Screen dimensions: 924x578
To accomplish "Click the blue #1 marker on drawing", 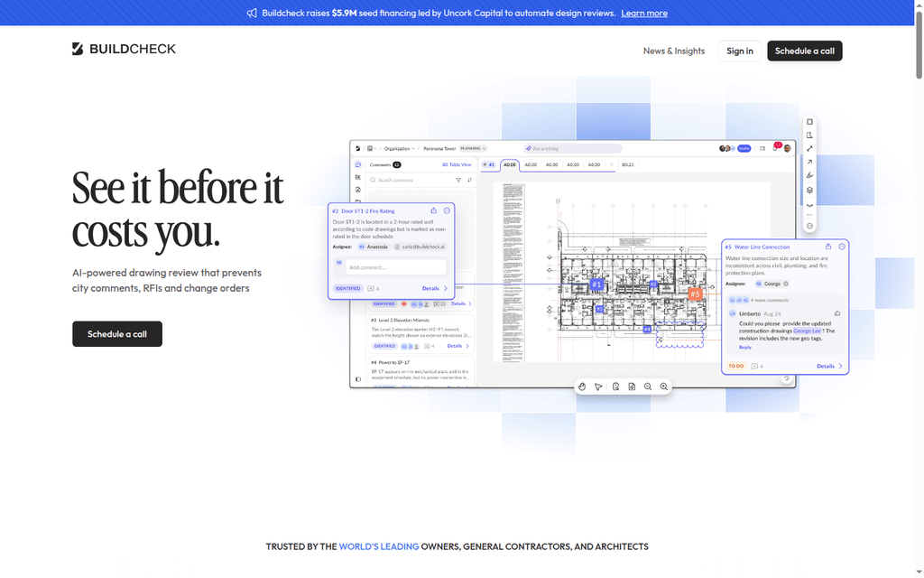I will [x=597, y=284].
